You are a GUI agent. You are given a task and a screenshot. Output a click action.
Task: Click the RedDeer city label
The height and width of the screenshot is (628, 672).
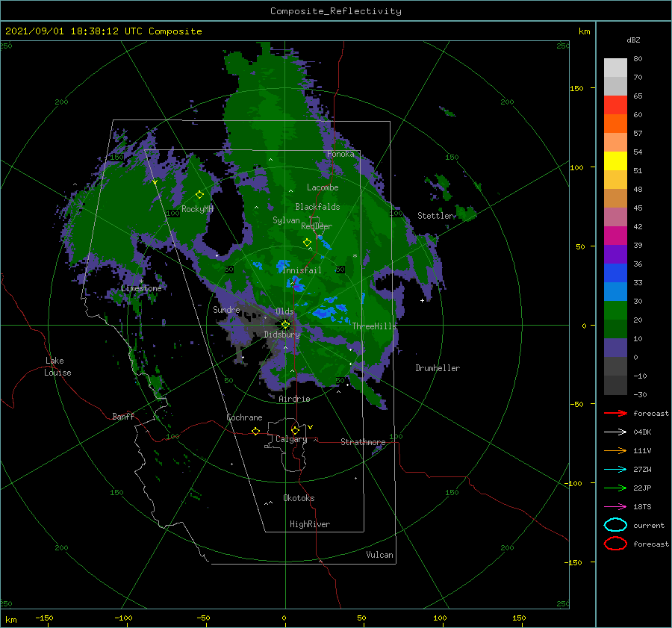coord(317,226)
